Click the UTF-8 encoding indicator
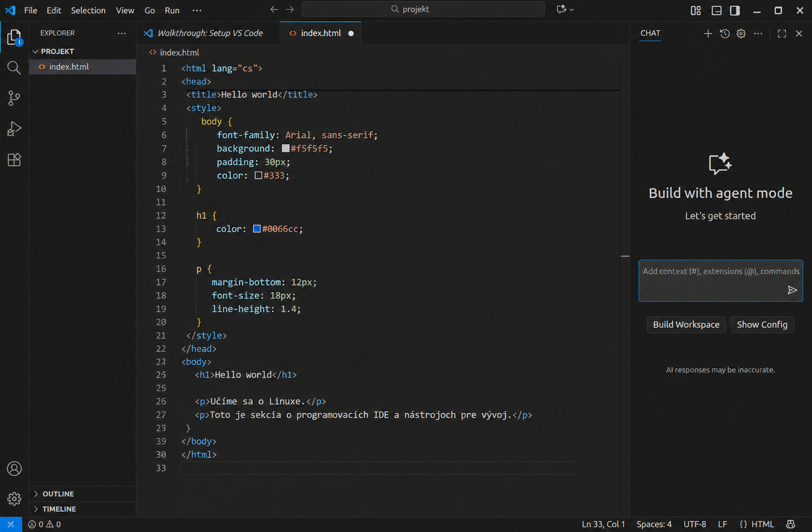The height and width of the screenshot is (532, 812). [x=695, y=524]
